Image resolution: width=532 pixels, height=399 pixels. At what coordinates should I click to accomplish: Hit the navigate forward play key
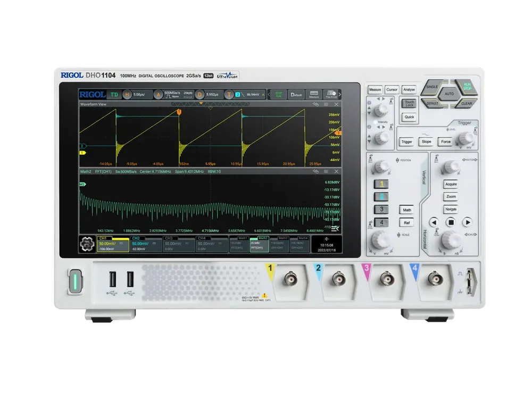click(468, 222)
